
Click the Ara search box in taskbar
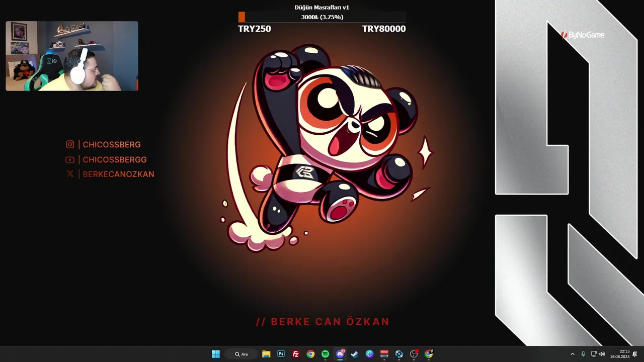[x=242, y=354]
